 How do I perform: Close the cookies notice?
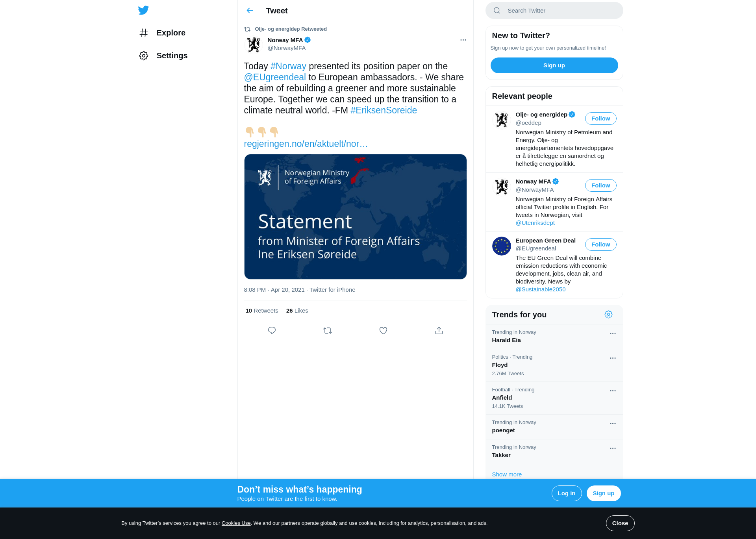620,523
